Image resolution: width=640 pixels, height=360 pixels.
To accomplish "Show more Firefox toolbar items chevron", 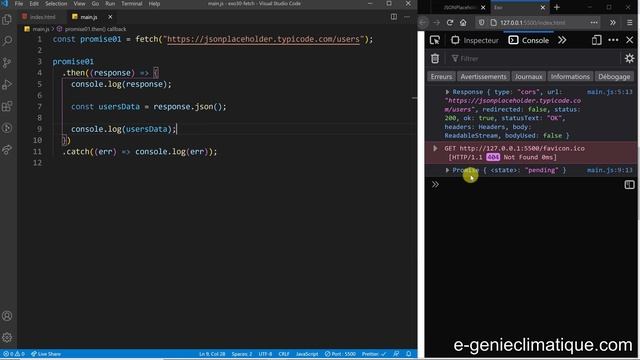I will point(613,22).
